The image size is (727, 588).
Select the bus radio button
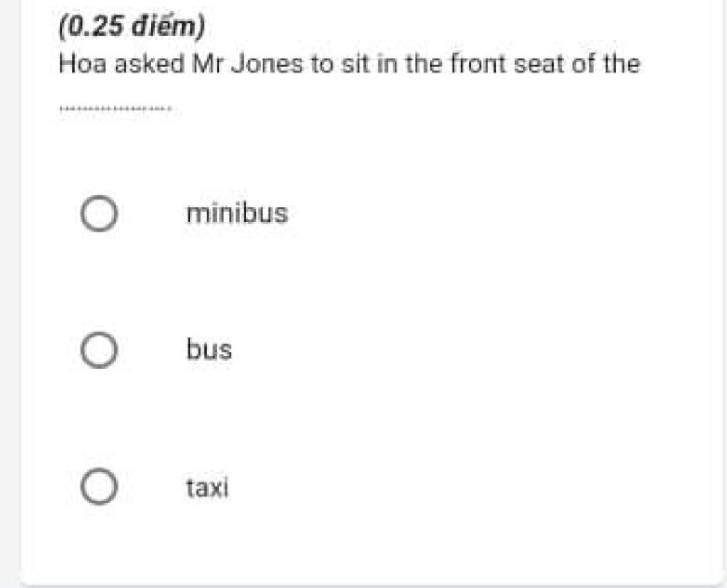(98, 351)
